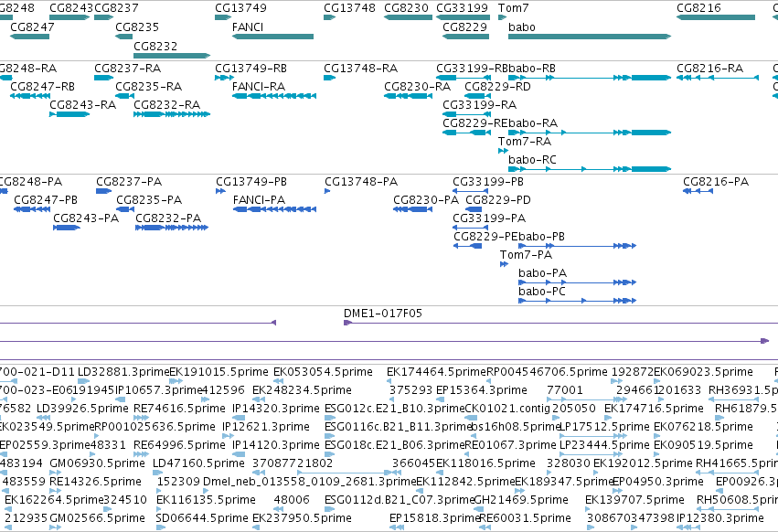Click the CG13749-RB transcript label
Viewport: 778px width, 532px height.
250,68
